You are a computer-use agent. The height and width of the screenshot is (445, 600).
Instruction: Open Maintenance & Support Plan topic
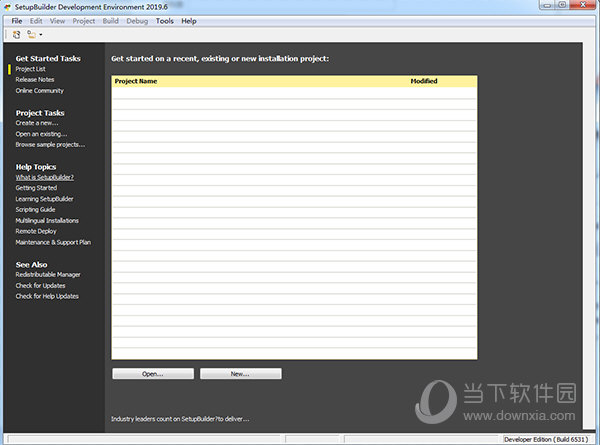(53, 242)
